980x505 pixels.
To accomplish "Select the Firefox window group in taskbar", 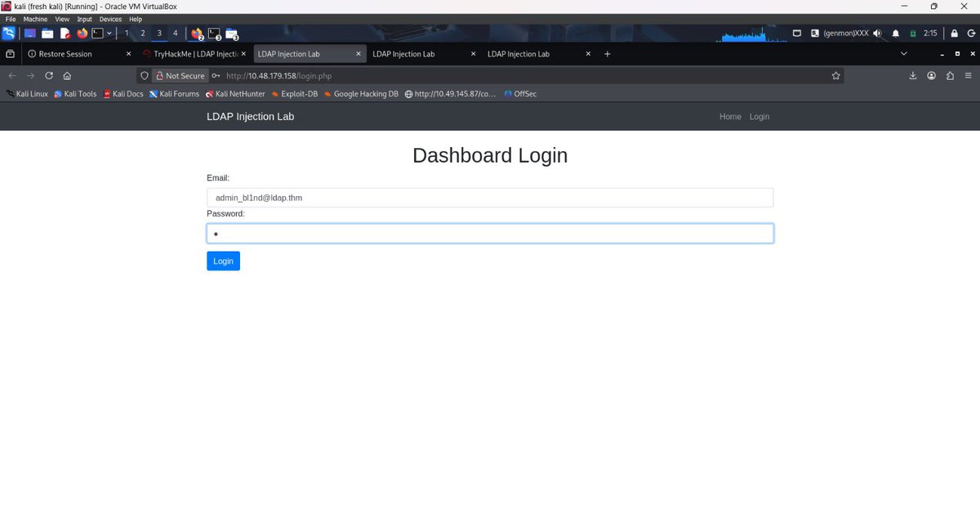I will 197,34.
